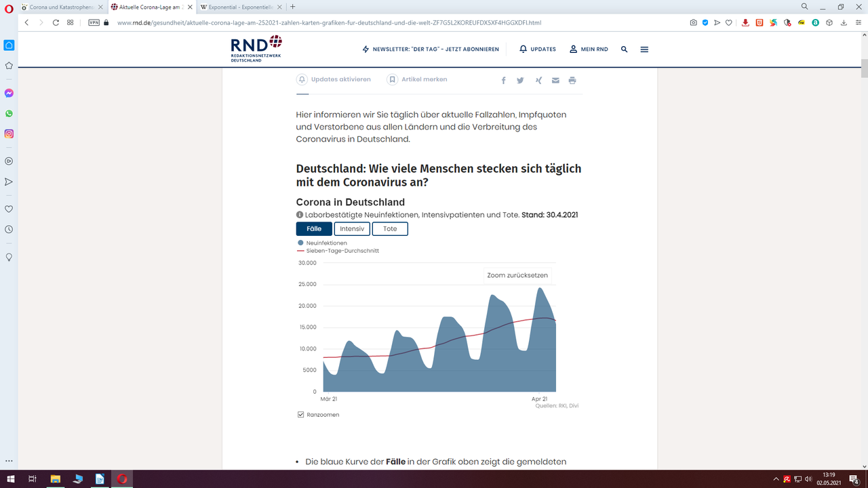The image size is (868, 488).
Task: Open MEIN RND account link
Action: 589,49
